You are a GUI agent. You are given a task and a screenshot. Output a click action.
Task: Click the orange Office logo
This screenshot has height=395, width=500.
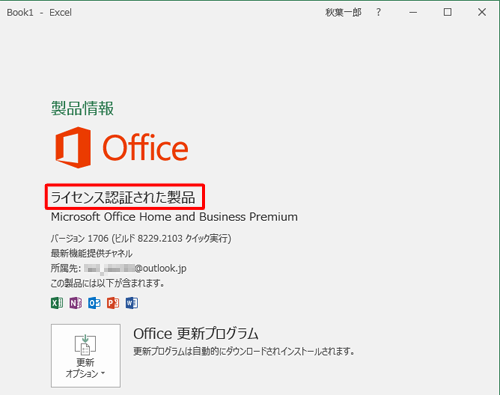(122, 147)
